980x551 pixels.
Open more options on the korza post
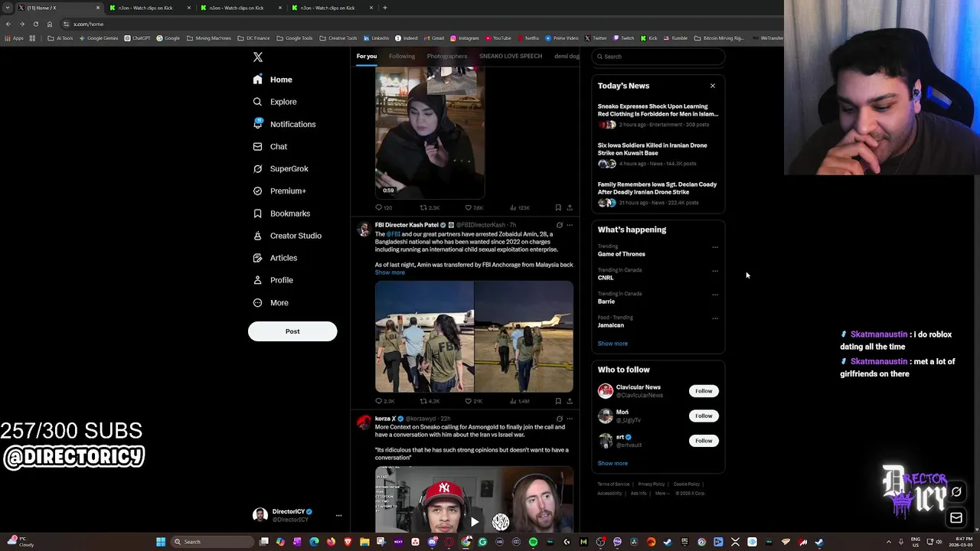[x=570, y=419]
